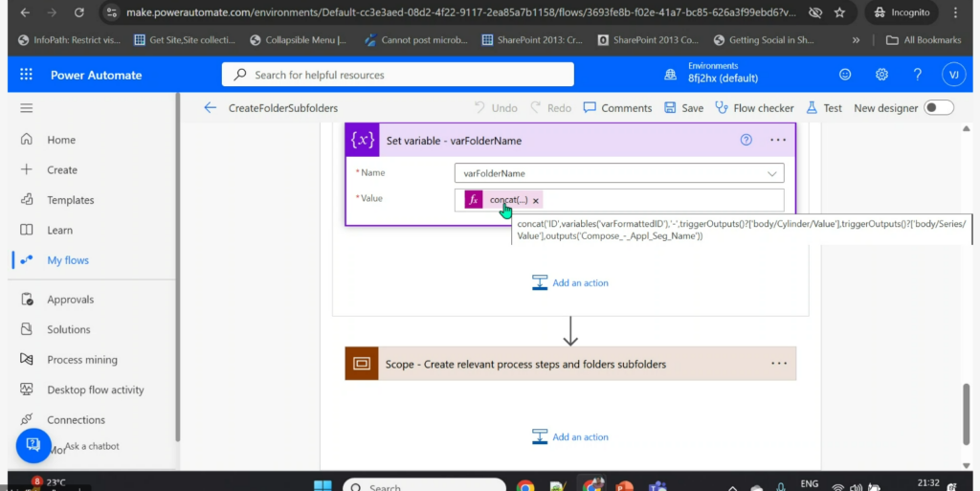Click the Undo button
Screen dimensions: 980x491
tap(496, 108)
